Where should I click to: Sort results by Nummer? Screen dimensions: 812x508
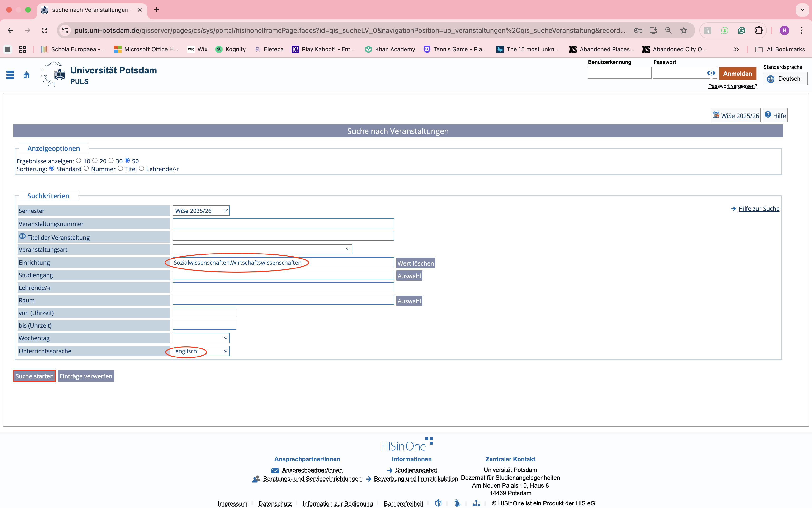[x=86, y=169]
